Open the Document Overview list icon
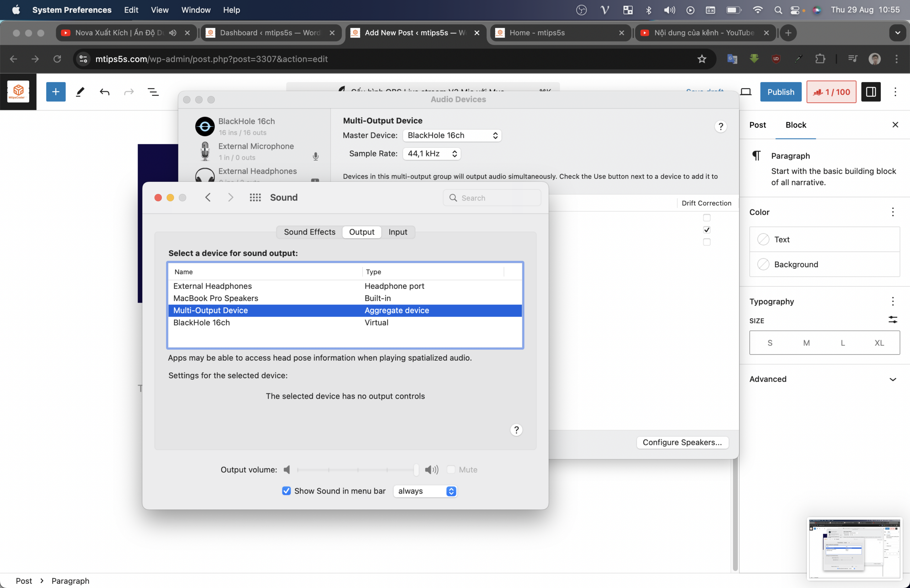Viewport: 910px width, 588px height. click(x=153, y=92)
